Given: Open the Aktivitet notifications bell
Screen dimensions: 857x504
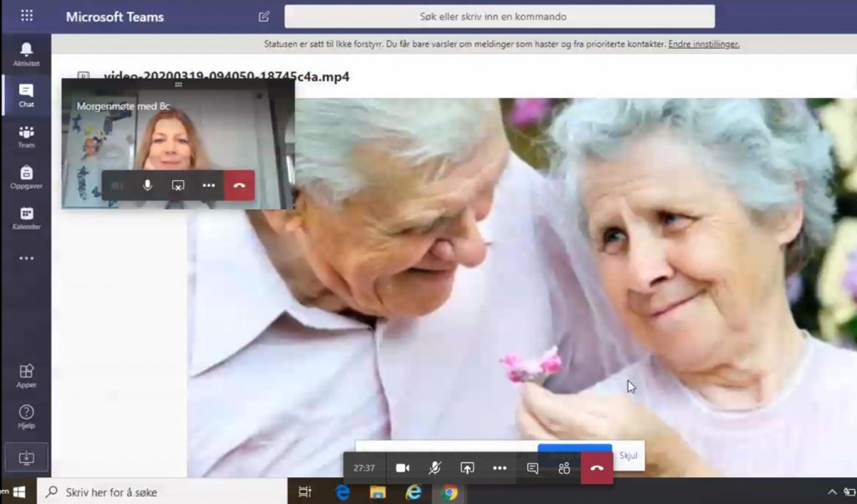Looking at the screenshot, I should point(26,54).
